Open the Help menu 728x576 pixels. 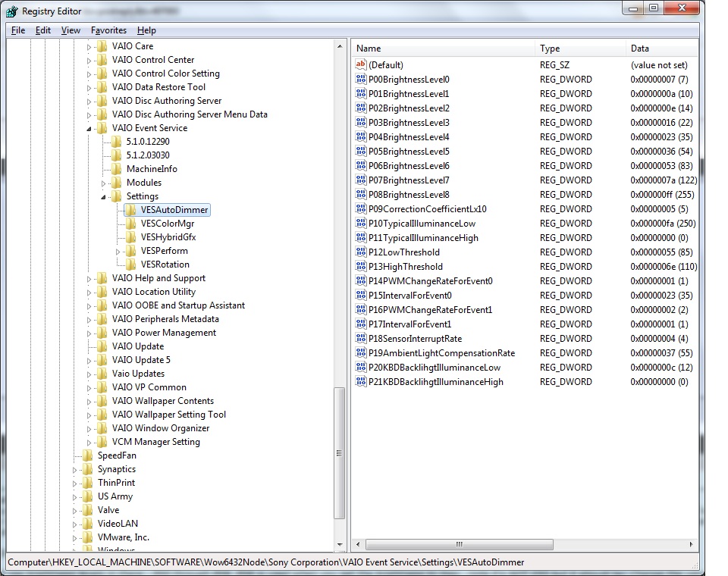click(146, 30)
